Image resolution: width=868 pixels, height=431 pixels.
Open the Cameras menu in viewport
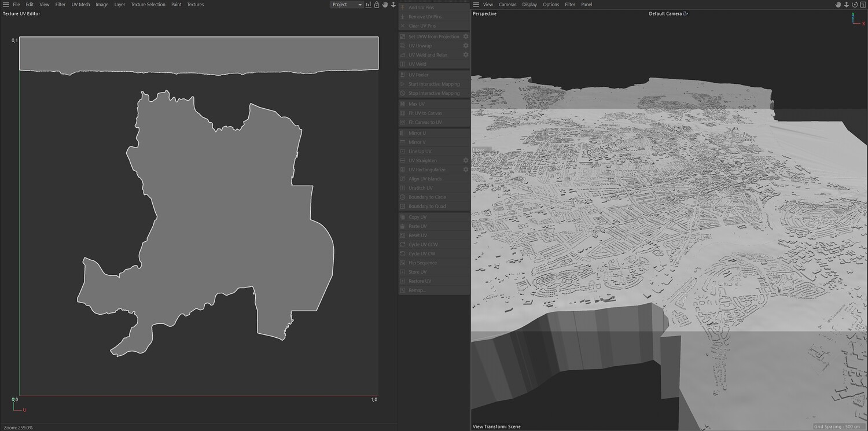(x=507, y=5)
